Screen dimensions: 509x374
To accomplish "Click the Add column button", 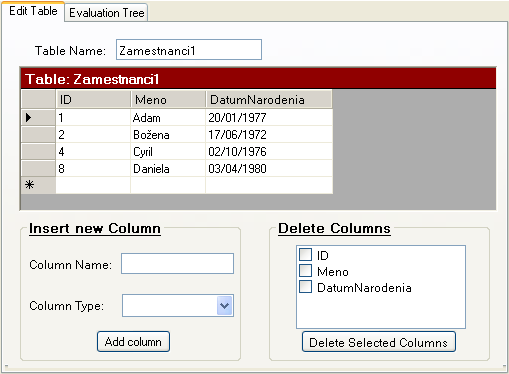I will coord(133,341).
